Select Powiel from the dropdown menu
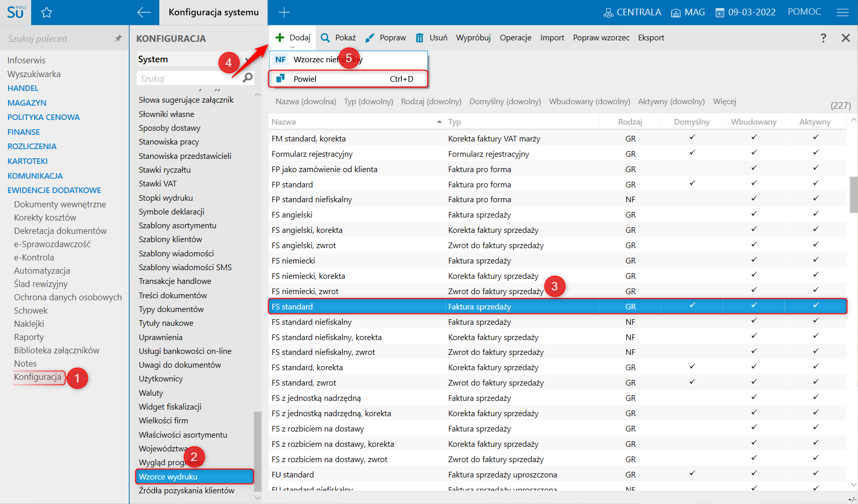 point(305,79)
